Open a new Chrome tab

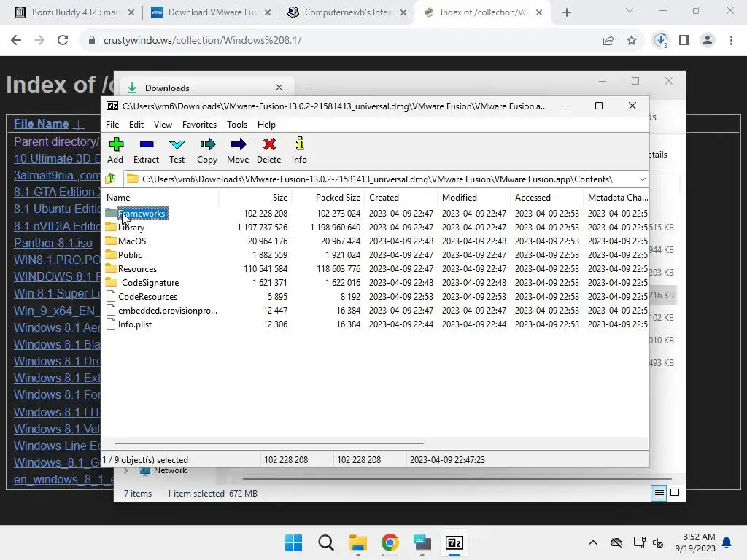(566, 12)
